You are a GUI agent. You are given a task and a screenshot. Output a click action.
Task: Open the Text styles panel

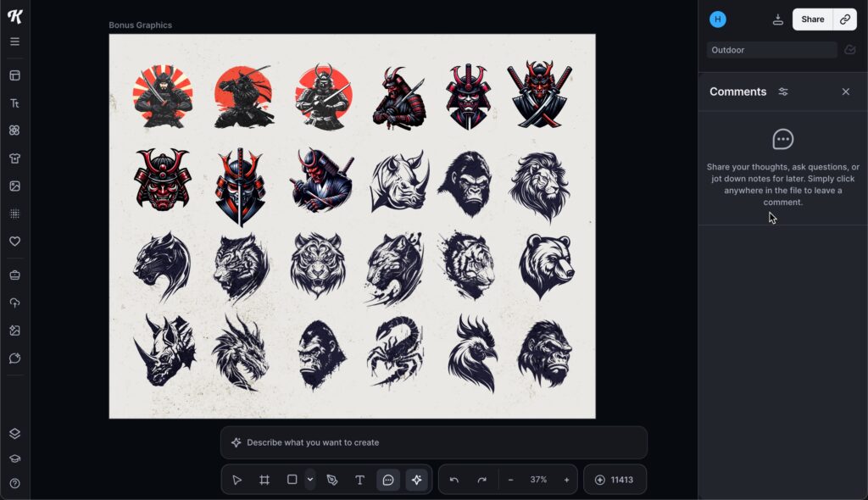click(x=15, y=103)
